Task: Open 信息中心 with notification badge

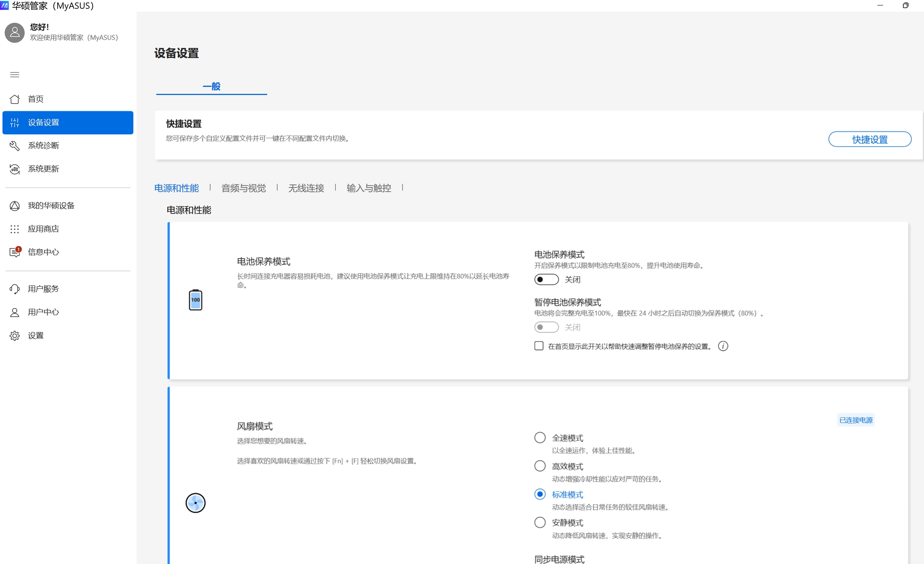Action: point(43,252)
